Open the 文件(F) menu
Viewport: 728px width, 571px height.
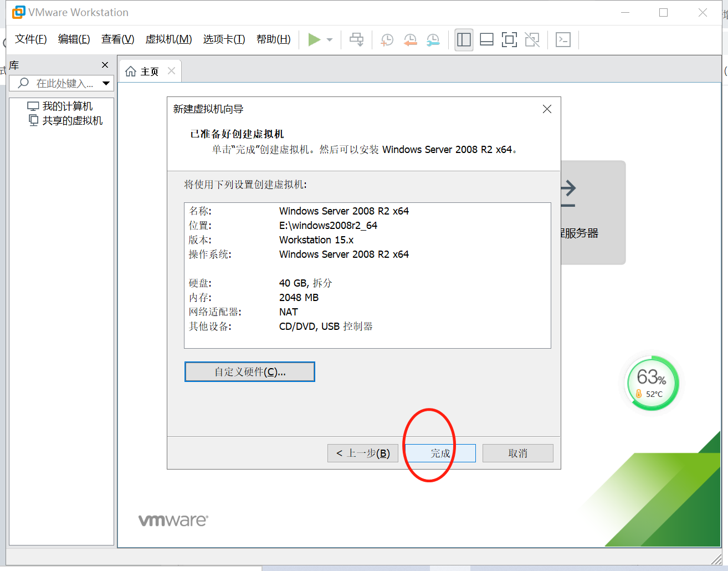tap(31, 39)
